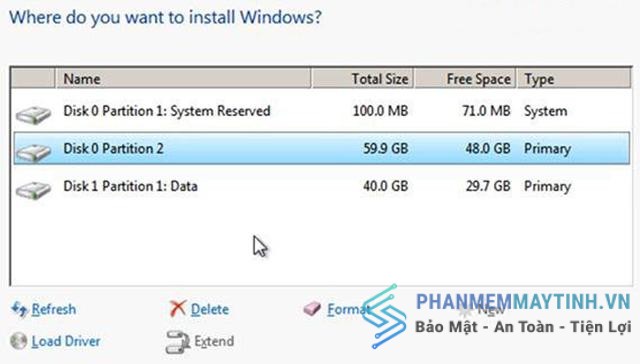Click the Extend partition icon
Image resolution: width=640 pixels, height=364 pixels.
(x=178, y=342)
